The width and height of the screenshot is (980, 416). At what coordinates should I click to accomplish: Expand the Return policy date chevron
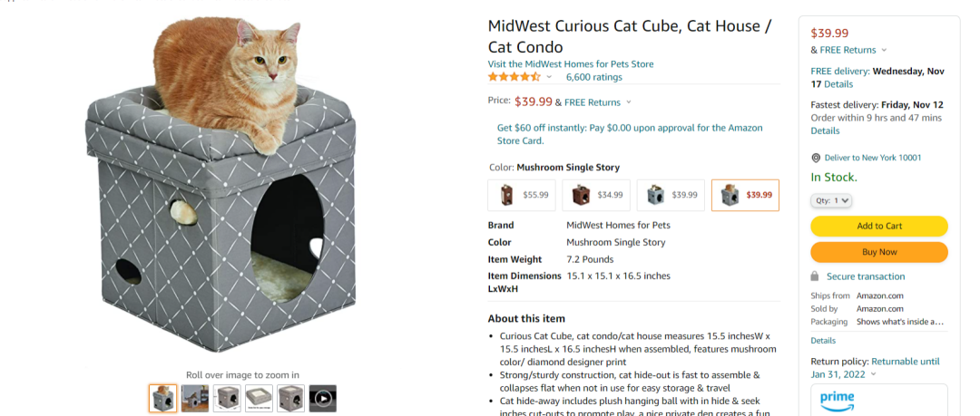point(873,373)
